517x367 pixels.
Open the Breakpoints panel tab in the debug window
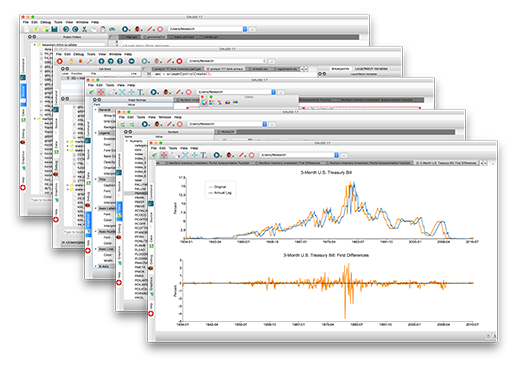340,69
